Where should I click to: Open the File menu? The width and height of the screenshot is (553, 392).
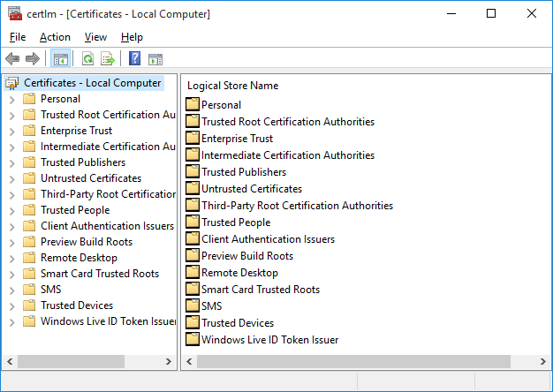pyautogui.click(x=18, y=37)
